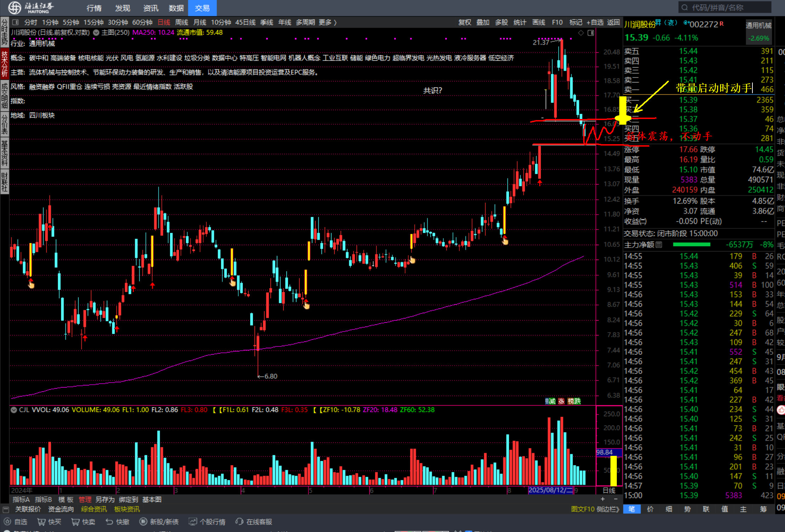785x532 pixels.
Task: Click the 返回 back button
Action: coord(613,22)
